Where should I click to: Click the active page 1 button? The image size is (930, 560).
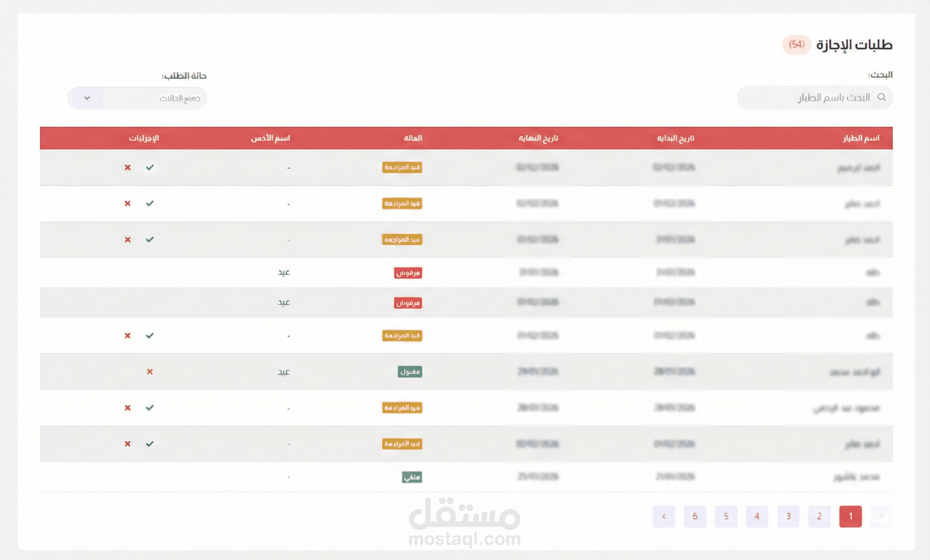point(851,516)
